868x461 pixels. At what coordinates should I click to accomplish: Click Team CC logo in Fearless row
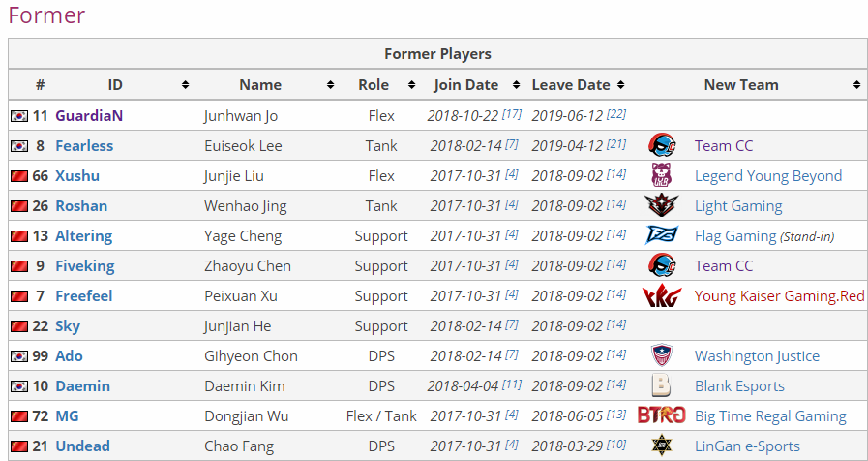[662, 145]
